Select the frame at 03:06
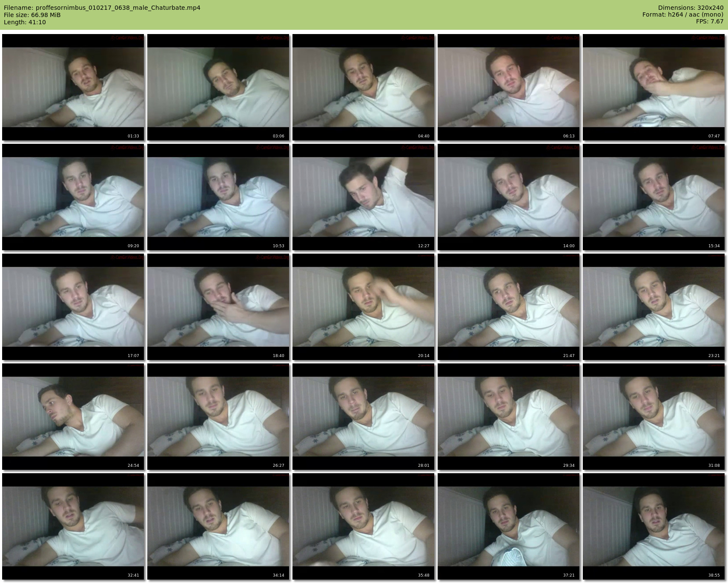 [x=218, y=87]
